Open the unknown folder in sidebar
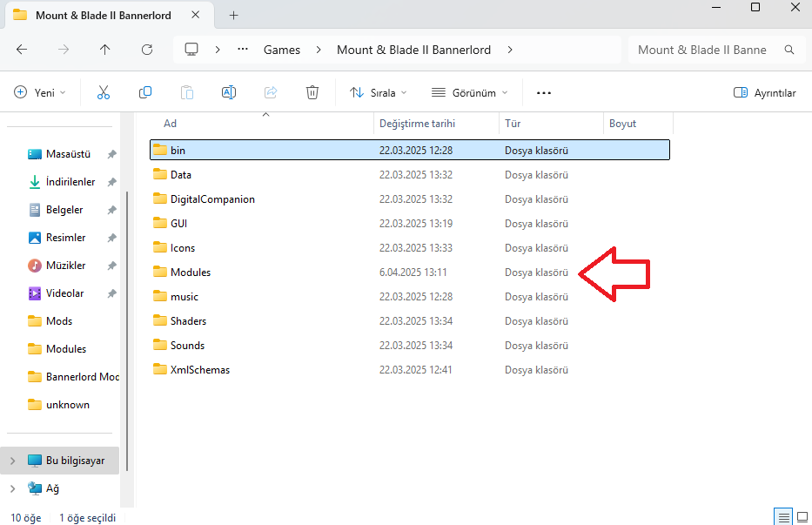Viewport: 812px width, 525px height. tap(67, 405)
